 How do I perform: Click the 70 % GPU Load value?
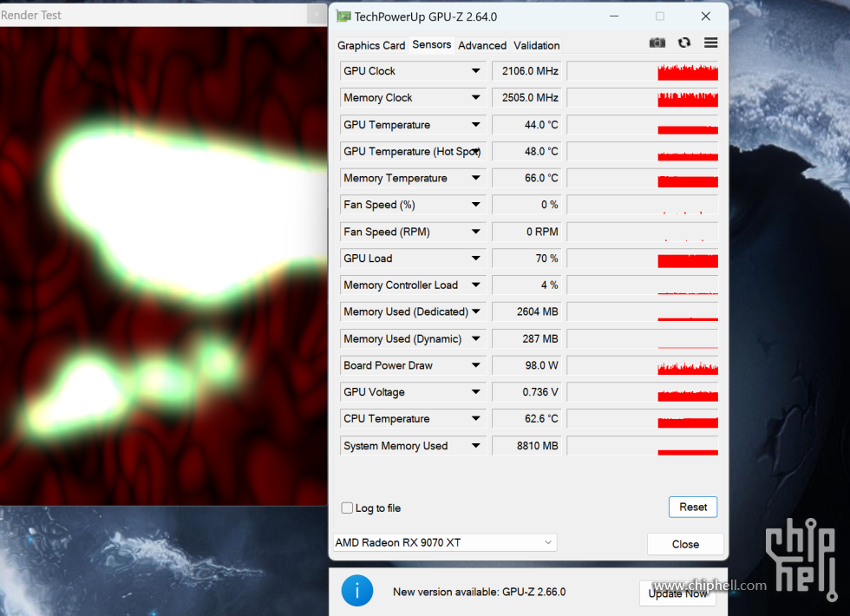(527, 259)
